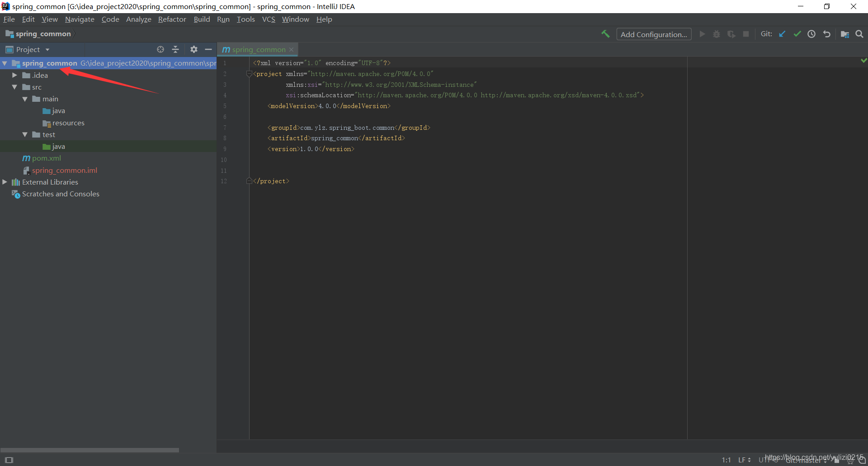Build the project with the hammer icon
868x466 pixels.
pos(606,33)
